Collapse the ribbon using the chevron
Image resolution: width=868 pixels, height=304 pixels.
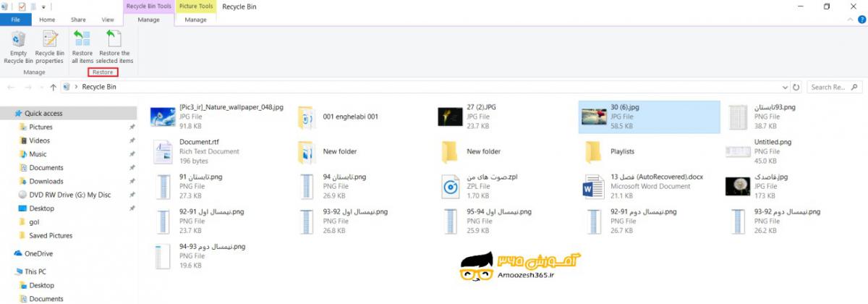[850, 20]
